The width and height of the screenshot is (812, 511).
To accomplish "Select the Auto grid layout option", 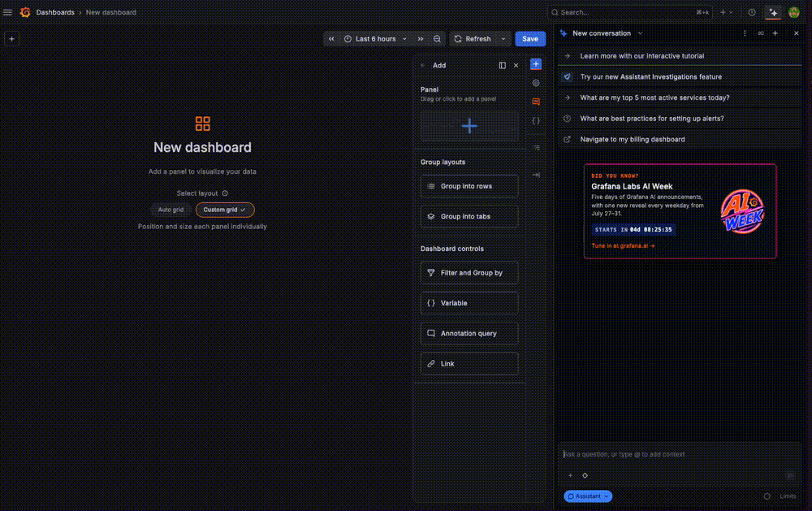I will (171, 210).
